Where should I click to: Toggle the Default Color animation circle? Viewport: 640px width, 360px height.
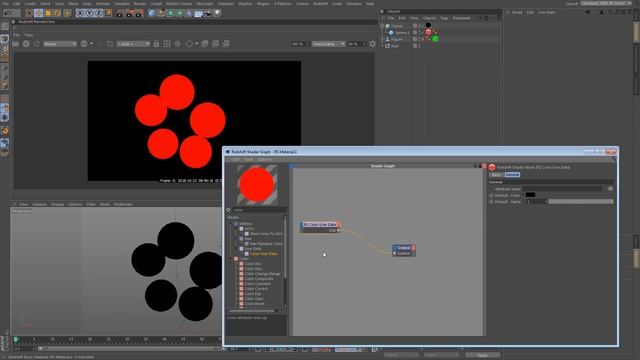[x=491, y=195]
